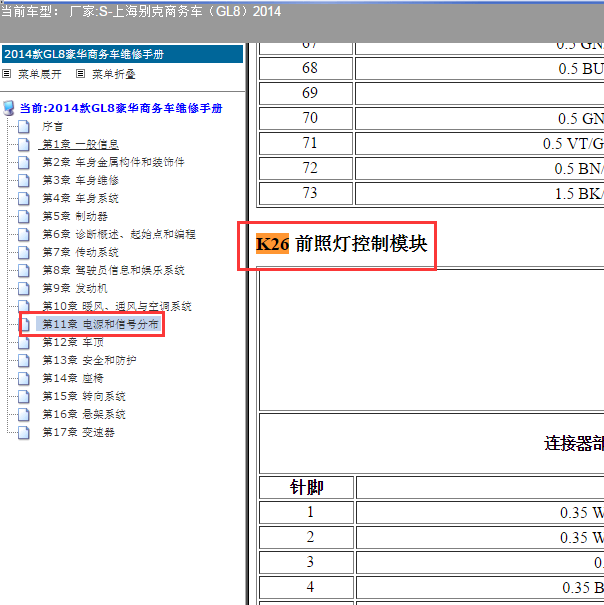Click the page icon next to 第14章 座椅
The height and width of the screenshot is (605, 604).
(24, 379)
